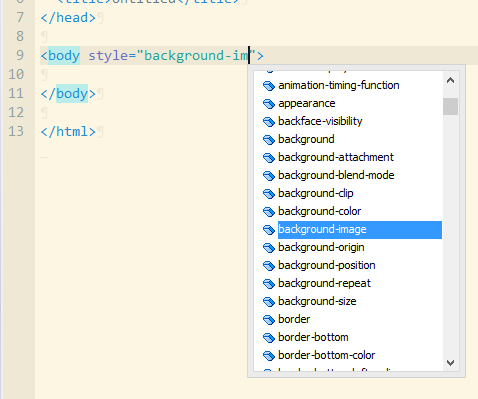Choose background-clip property

coord(316,194)
